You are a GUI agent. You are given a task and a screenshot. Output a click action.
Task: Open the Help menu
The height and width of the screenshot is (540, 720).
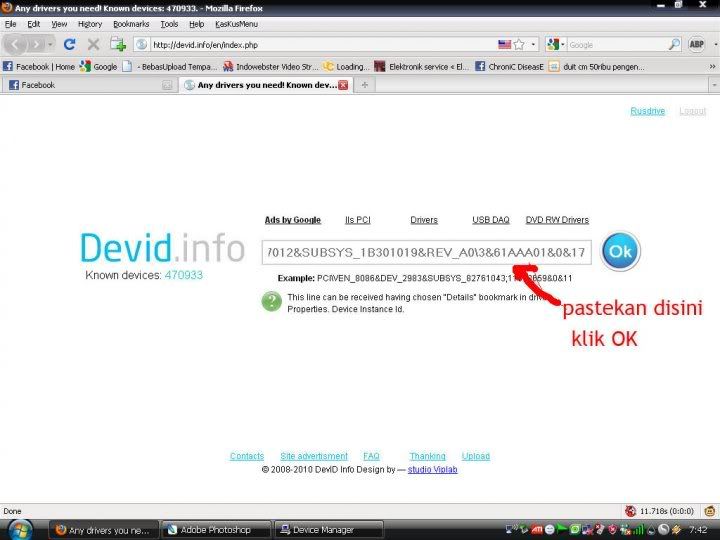197,24
